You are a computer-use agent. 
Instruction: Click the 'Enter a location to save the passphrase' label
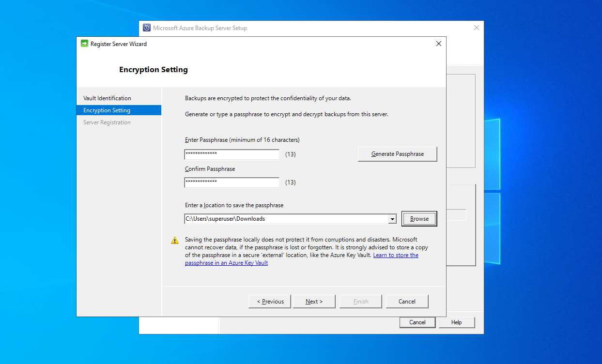pos(234,205)
